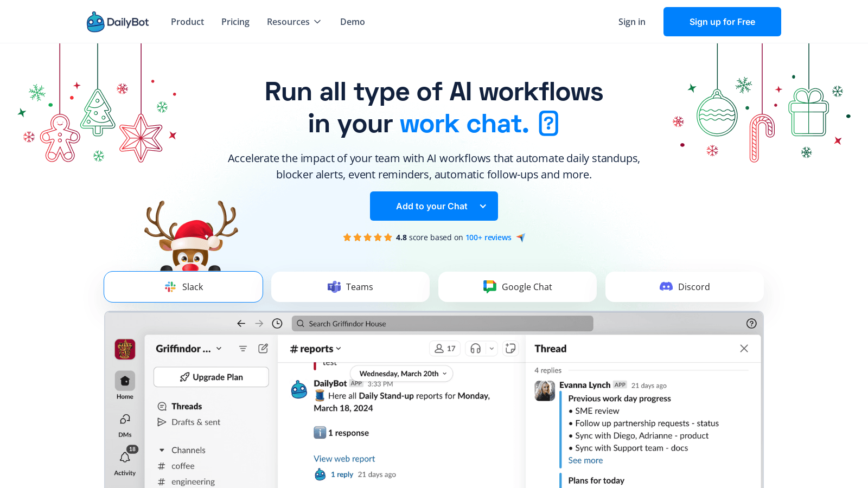868x488 pixels.
Task: Click the canvas icon in channel header
Action: (x=510, y=349)
